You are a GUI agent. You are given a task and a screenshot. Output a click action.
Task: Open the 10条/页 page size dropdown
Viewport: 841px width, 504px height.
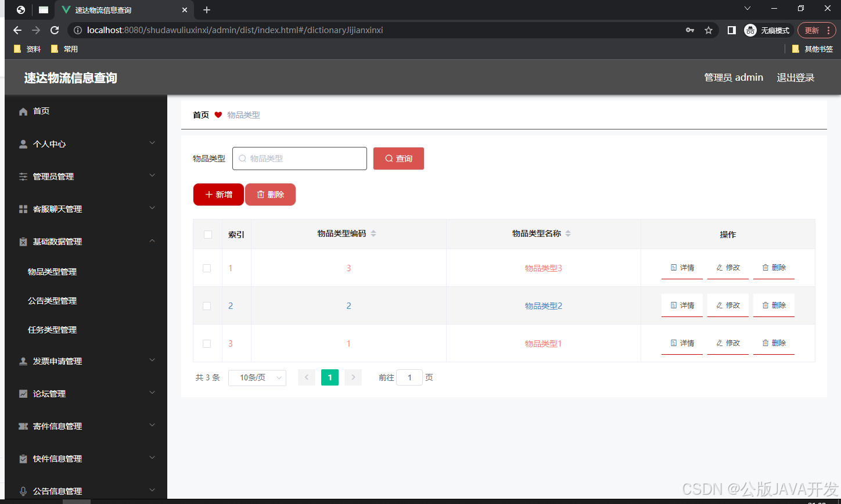pos(257,378)
